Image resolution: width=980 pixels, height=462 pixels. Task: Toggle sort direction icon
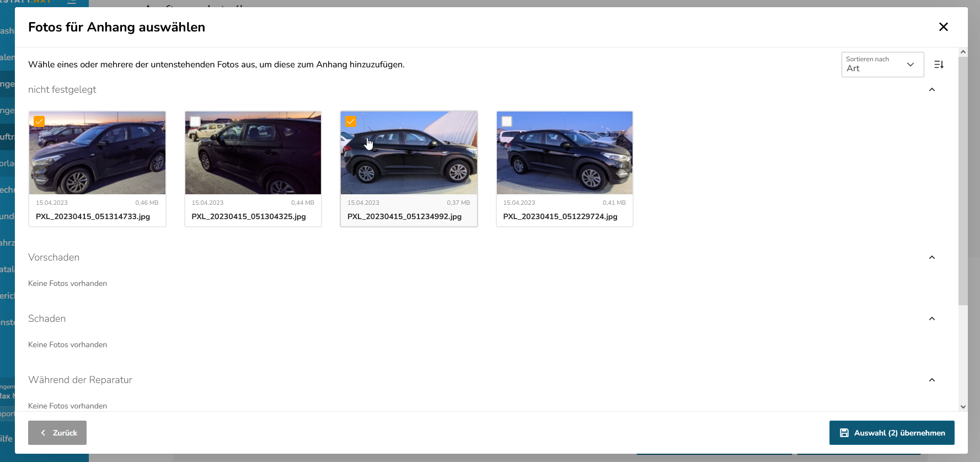pos(939,65)
